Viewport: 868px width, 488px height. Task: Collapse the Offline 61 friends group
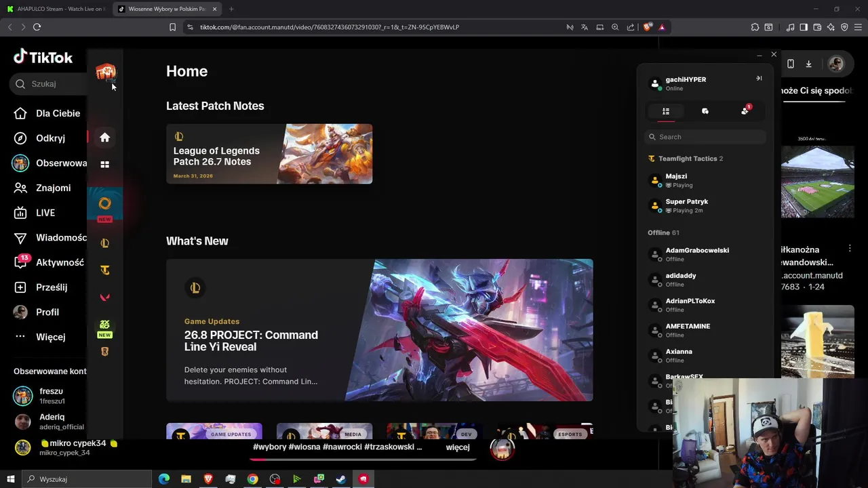[664, 232]
